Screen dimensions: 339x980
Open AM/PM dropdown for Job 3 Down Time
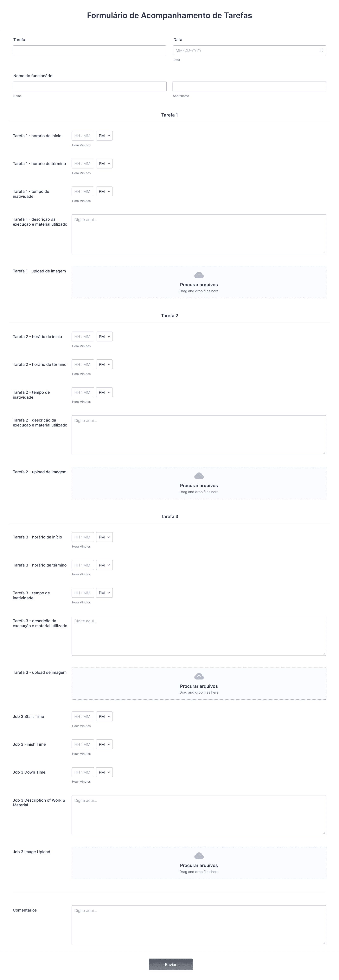click(104, 772)
